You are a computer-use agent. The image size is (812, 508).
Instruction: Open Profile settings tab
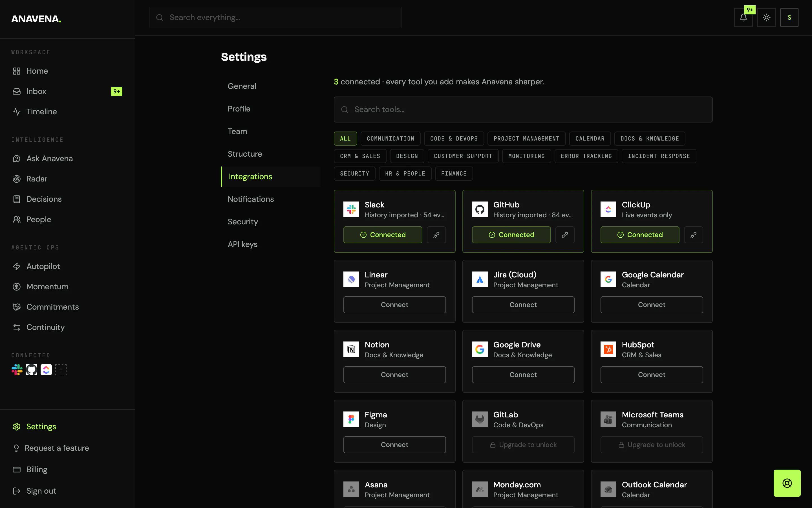(270, 109)
